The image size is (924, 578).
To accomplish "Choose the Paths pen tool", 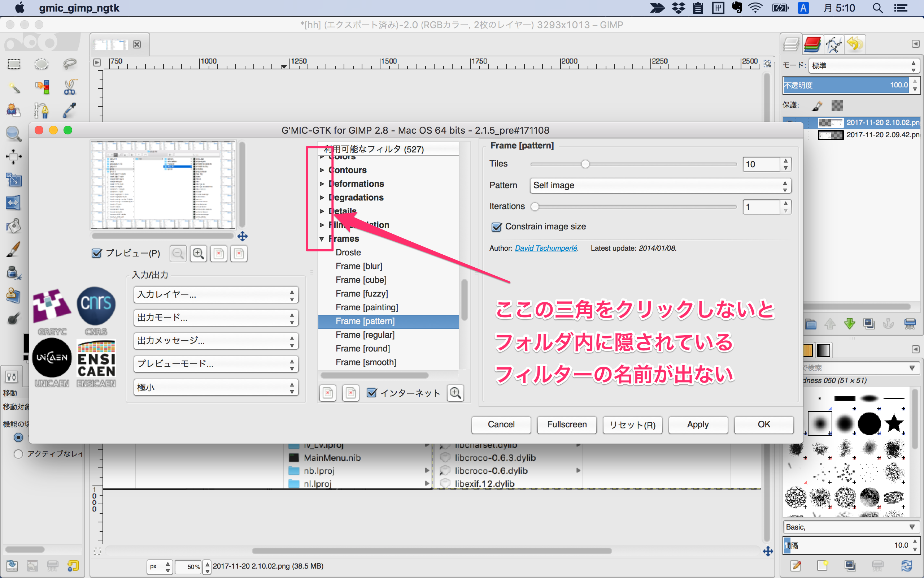I will click(x=42, y=110).
